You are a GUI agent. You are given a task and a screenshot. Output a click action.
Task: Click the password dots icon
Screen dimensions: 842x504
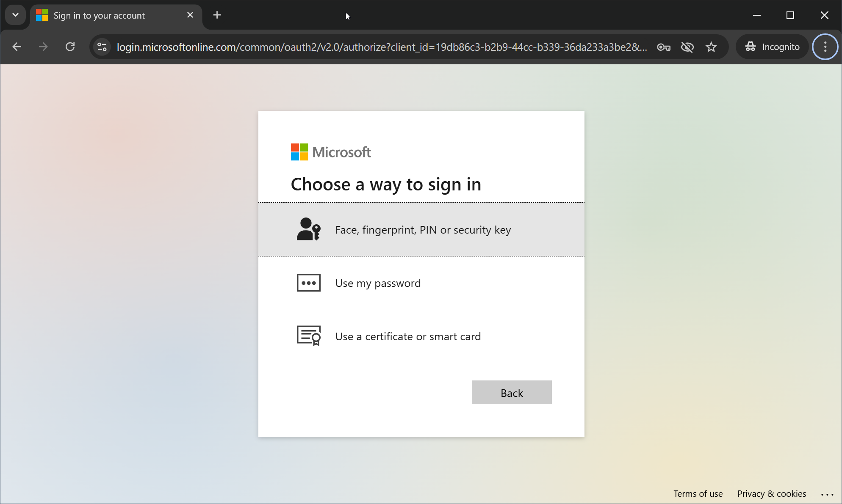[x=308, y=283]
